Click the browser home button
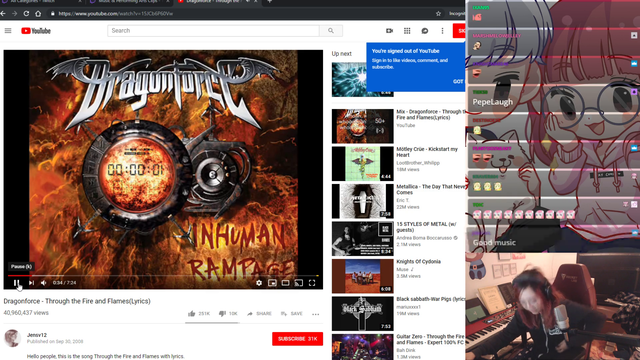Image resolution: width=640 pixels, height=360 pixels. [38, 13]
